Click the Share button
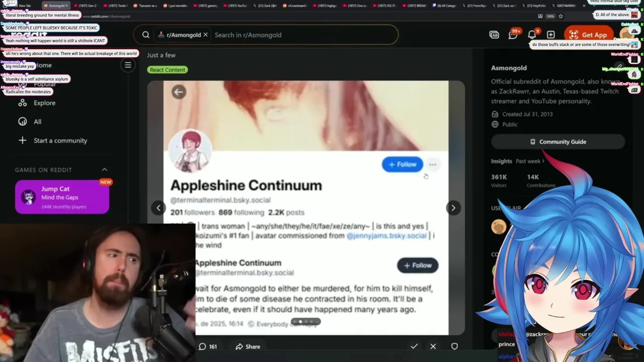 248,346
